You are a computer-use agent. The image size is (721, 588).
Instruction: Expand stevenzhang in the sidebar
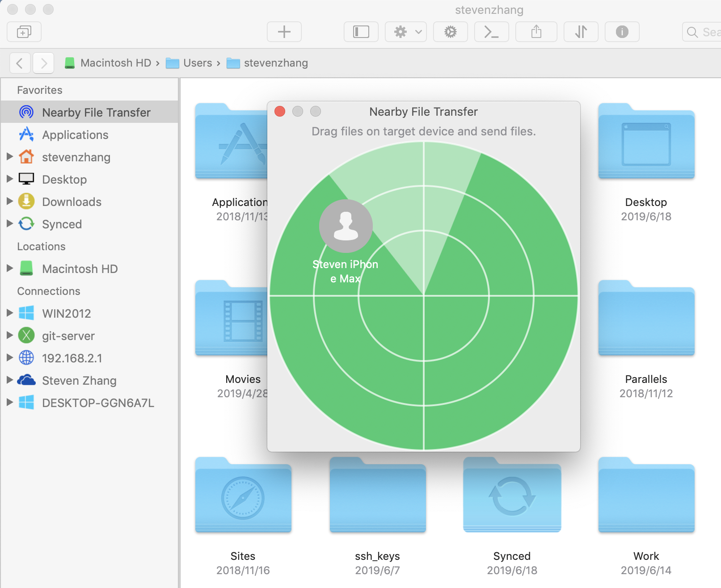[9, 156]
